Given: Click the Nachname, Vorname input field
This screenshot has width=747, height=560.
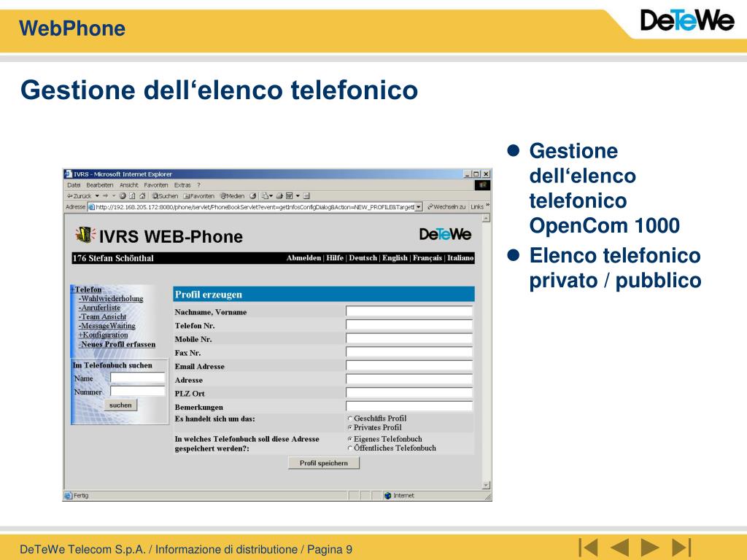Looking at the screenshot, I should (x=409, y=311).
